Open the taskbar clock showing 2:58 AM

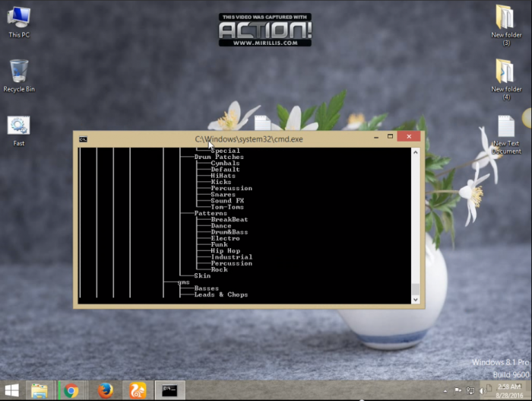(x=509, y=391)
